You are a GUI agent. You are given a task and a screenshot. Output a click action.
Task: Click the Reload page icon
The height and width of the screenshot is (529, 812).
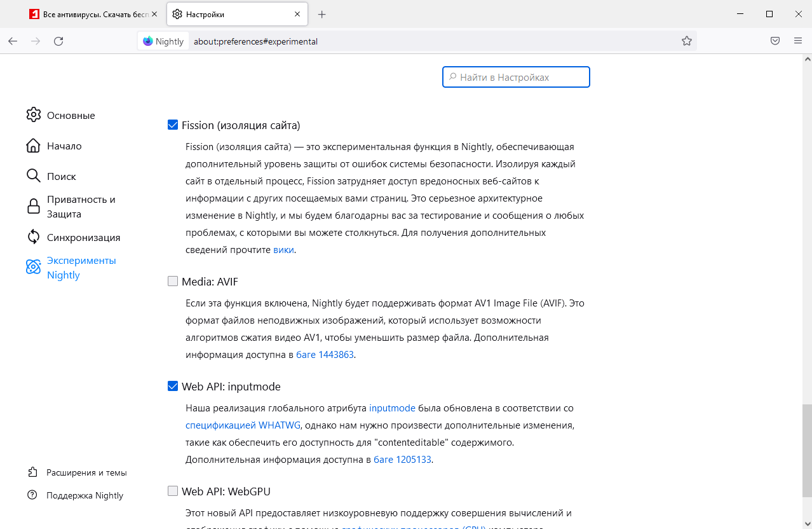pos(58,41)
